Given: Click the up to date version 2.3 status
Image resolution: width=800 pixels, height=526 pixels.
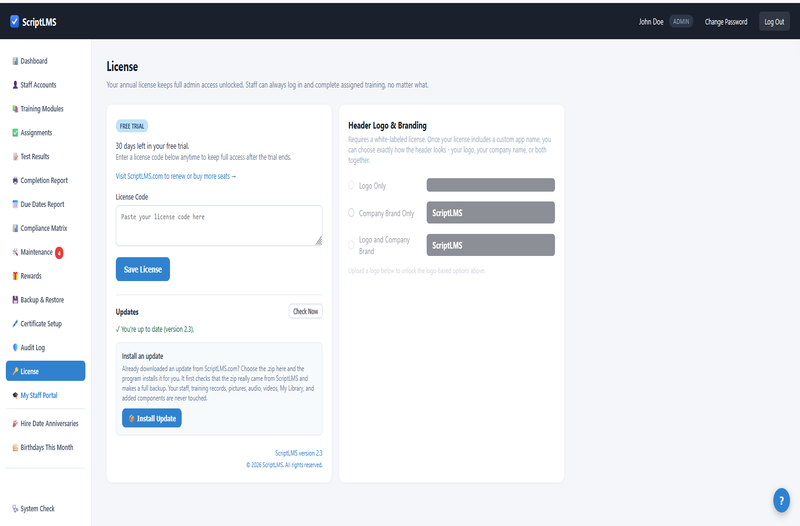Looking at the screenshot, I should tap(155, 329).
